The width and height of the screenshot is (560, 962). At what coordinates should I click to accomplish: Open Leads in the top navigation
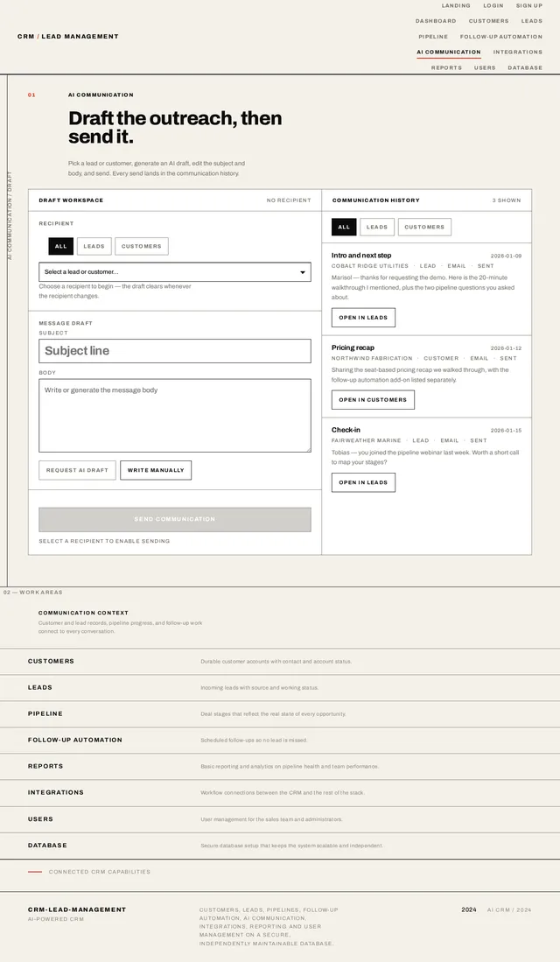(532, 21)
